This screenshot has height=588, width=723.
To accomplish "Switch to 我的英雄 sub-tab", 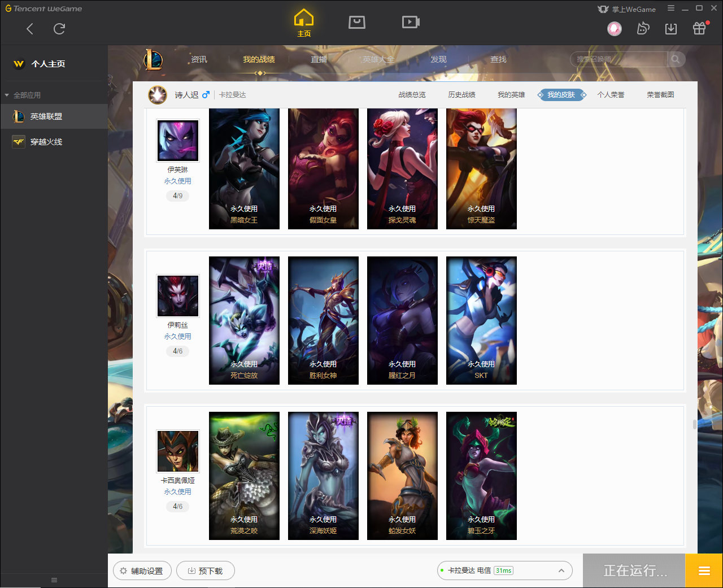I will (511, 95).
